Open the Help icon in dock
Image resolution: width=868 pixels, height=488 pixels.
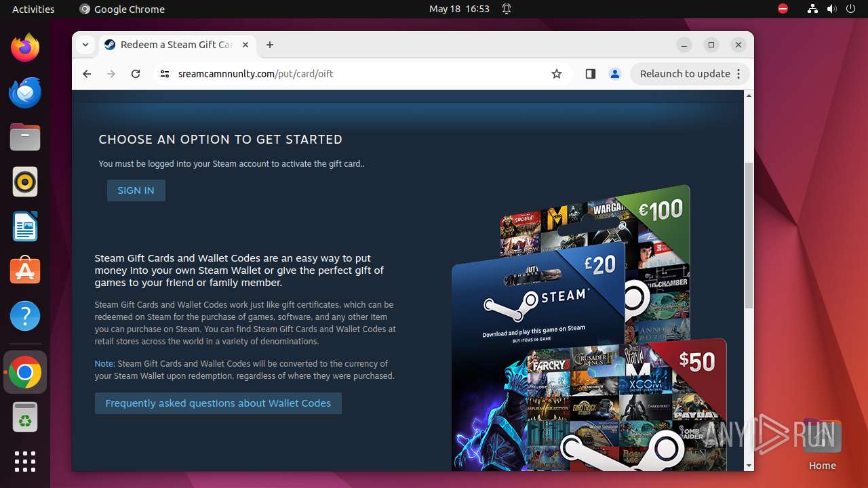coord(25,316)
